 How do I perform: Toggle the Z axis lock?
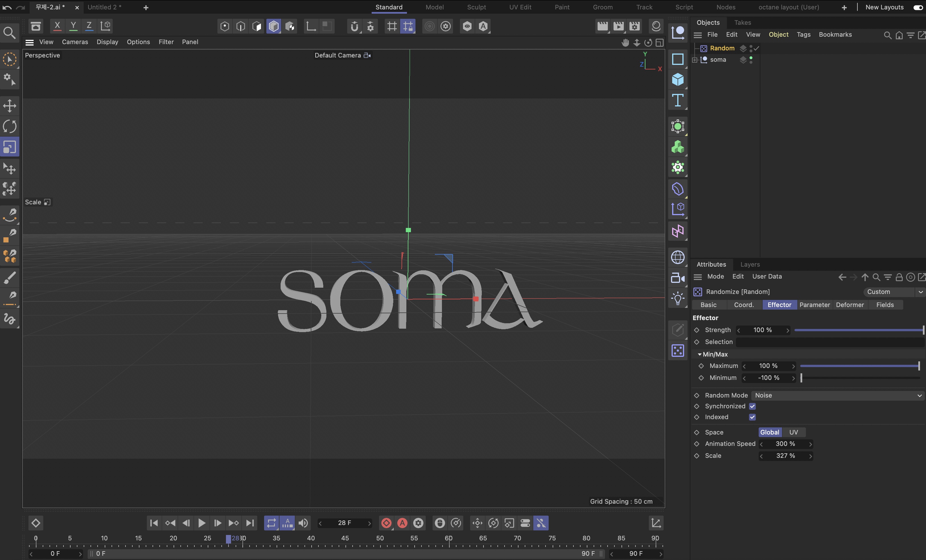(x=89, y=26)
